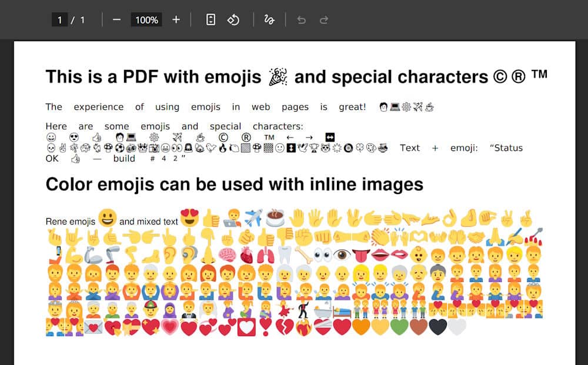
Task: Select the black heart emoji
Action: [x=437, y=328]
